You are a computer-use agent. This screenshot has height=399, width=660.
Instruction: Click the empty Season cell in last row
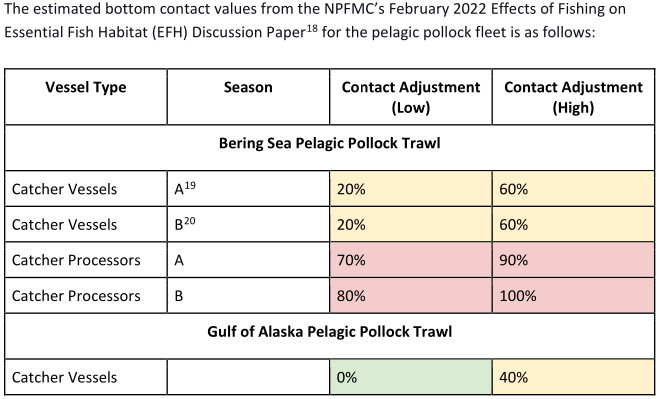point(248,377)
